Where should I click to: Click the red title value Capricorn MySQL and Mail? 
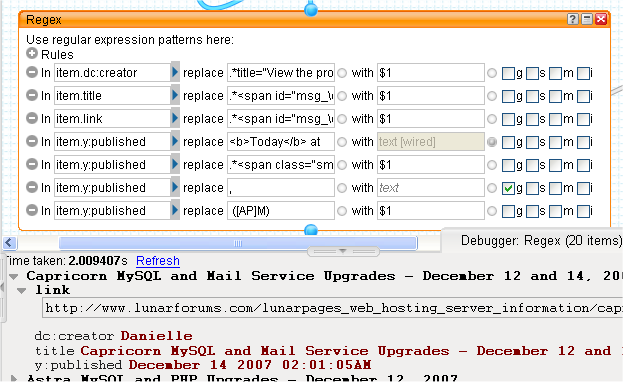[188, 351]
